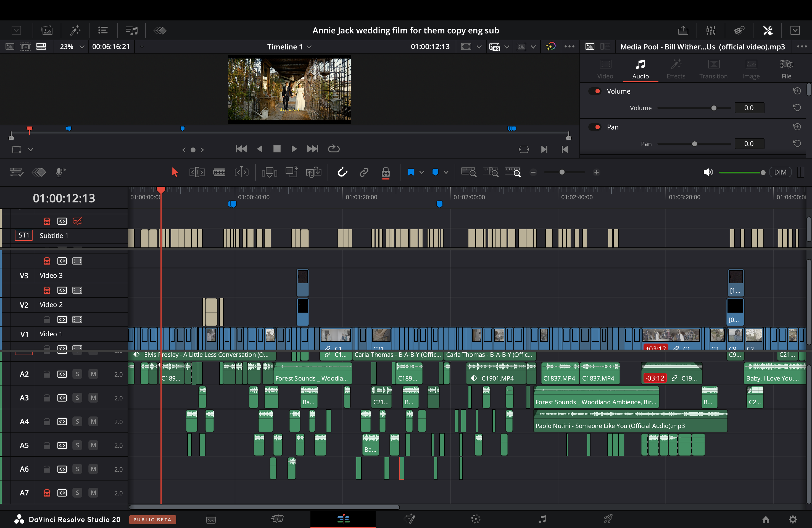The height and width of the screenshot is (528, 812).
Task: Solo audio track A5
Action: tap(77, 445)
